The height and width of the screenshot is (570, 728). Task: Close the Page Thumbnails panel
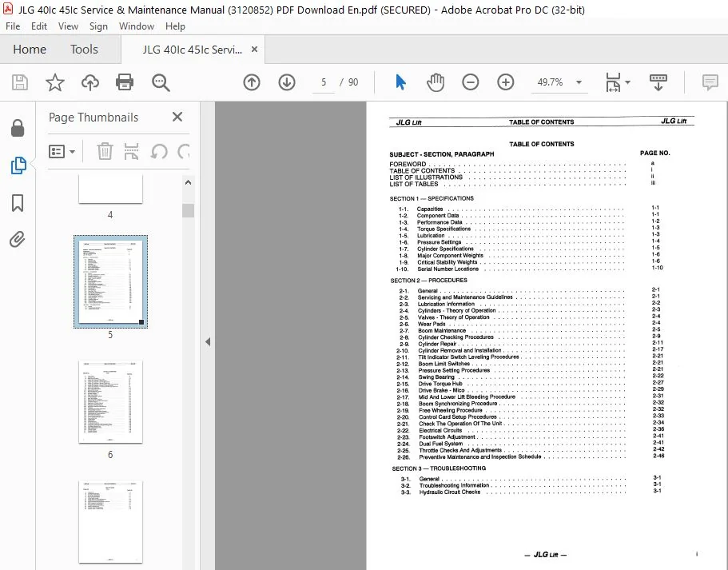[x=177, y=117]
